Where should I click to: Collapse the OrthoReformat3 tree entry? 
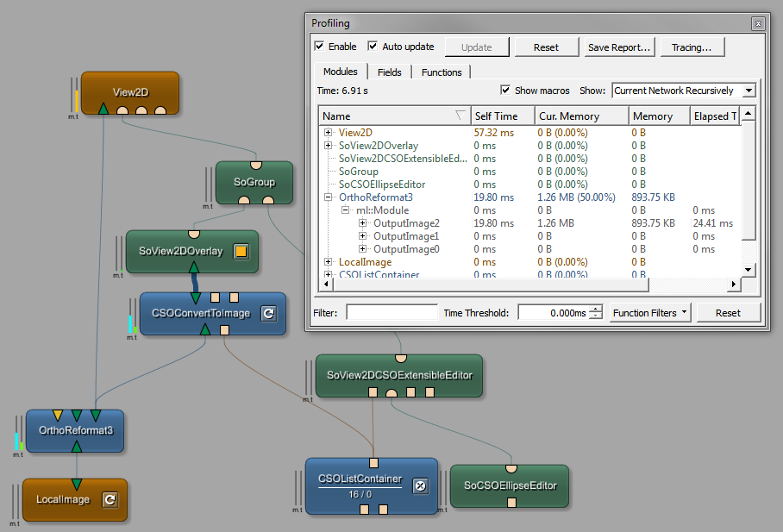329,197
